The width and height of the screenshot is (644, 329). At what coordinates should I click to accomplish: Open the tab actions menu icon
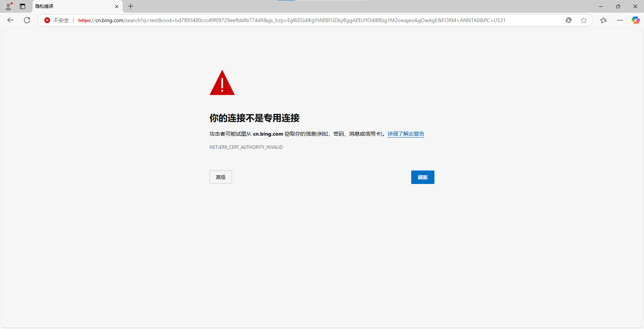coord(22,6)
